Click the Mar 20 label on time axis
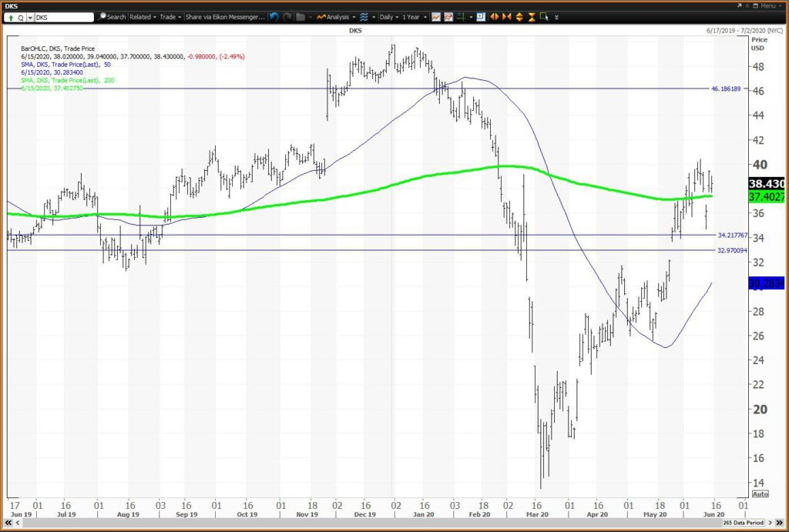This screenshot has width=789, height=532. coord(537,514)
